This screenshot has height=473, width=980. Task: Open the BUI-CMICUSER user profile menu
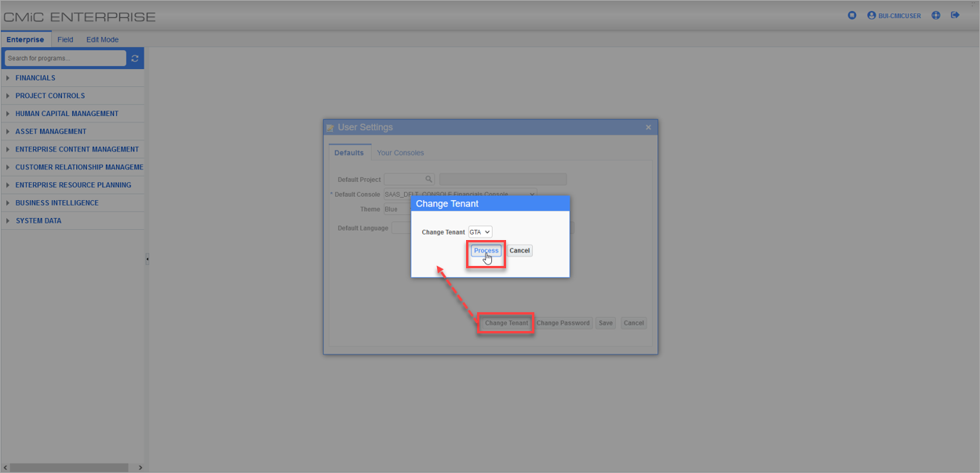pos(894,16)
